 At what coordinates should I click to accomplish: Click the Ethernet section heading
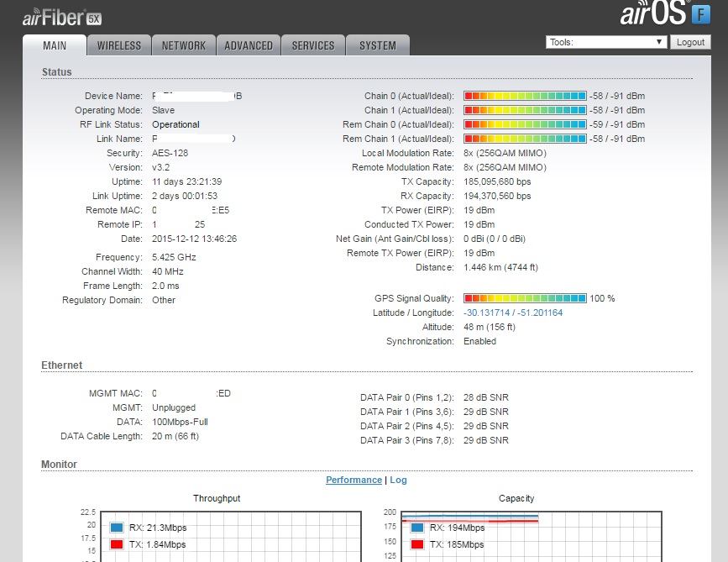coord(62,365)
